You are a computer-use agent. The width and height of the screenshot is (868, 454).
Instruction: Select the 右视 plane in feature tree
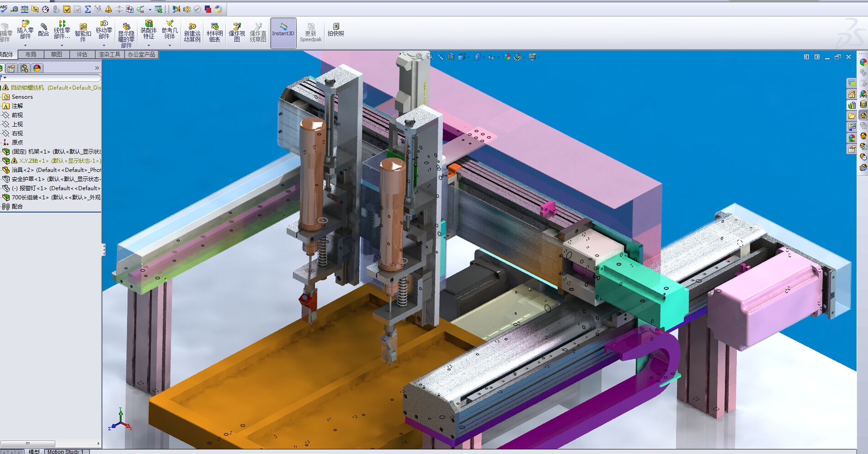(x=12, y=134)
